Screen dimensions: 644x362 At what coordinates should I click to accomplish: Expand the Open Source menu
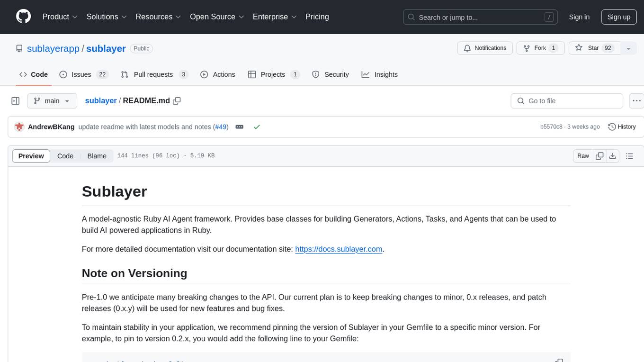click(x=217, y=17)
